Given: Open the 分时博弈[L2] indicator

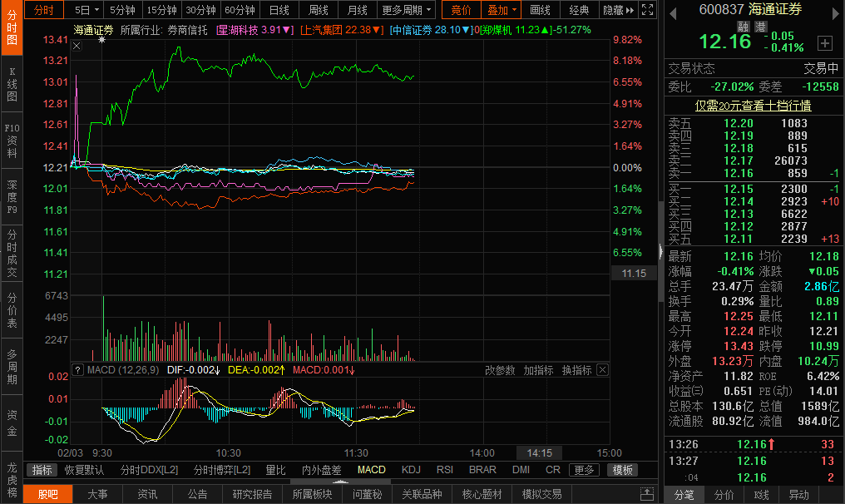Looking at the screenshot, I should [222, 470].
